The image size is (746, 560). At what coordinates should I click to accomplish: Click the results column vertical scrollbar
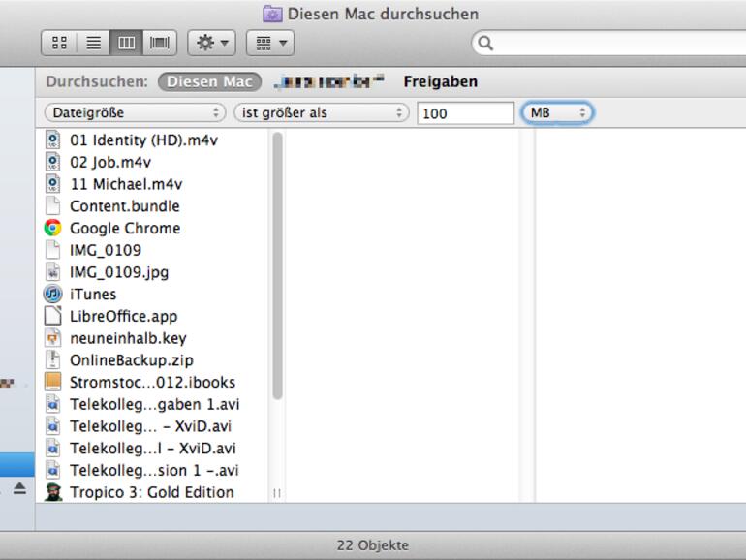(277, 265)
